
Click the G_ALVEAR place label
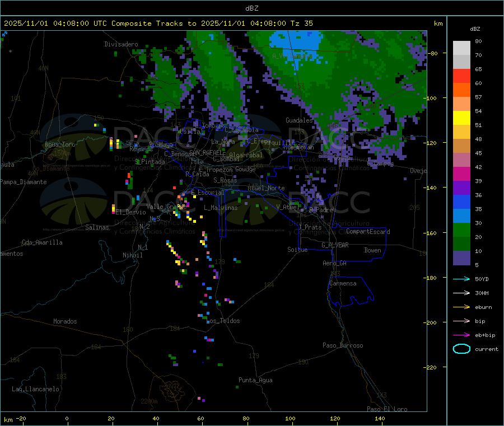click(335, 245)
